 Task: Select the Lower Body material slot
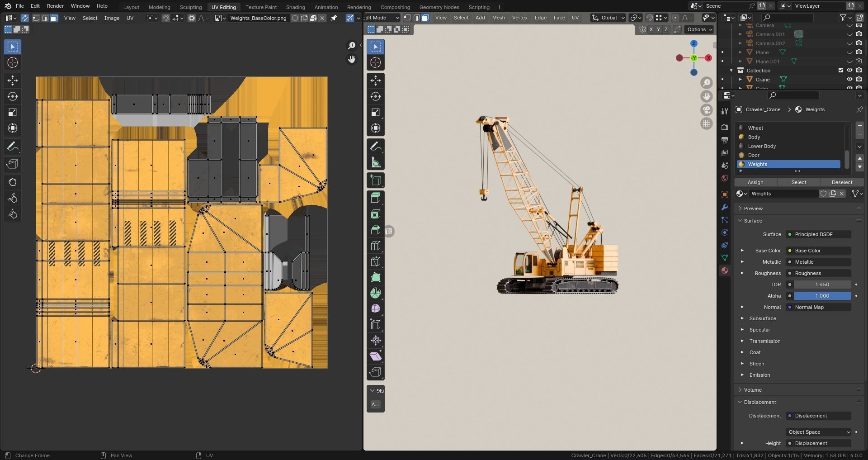pyautogui.click(x=788, y=146)
